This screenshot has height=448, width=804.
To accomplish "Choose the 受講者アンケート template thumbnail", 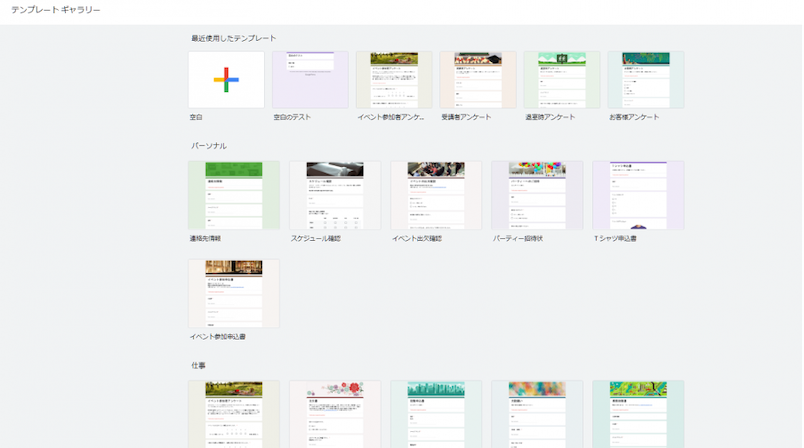I will pos(478,79).
